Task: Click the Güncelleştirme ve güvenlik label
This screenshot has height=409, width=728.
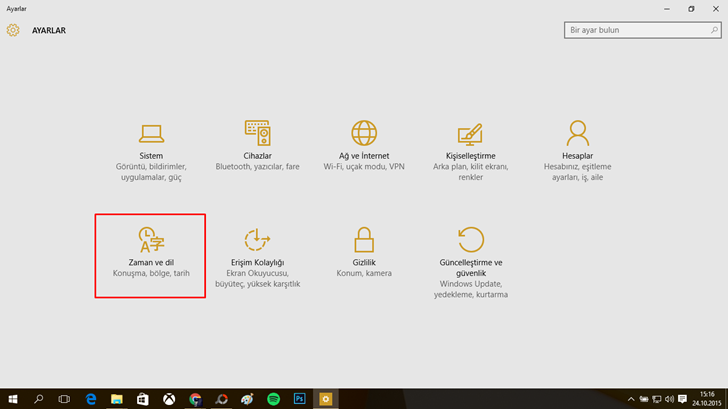Action: [471, 268]
